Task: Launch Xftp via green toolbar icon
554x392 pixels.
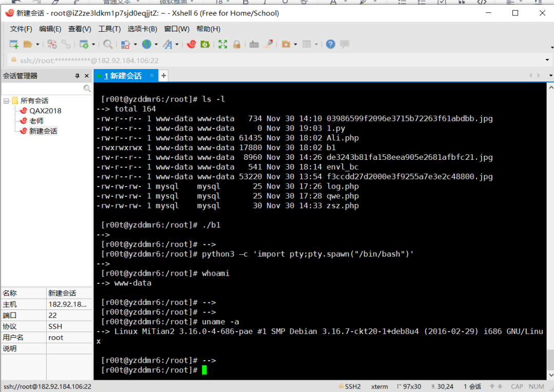Action: point(205,44)
